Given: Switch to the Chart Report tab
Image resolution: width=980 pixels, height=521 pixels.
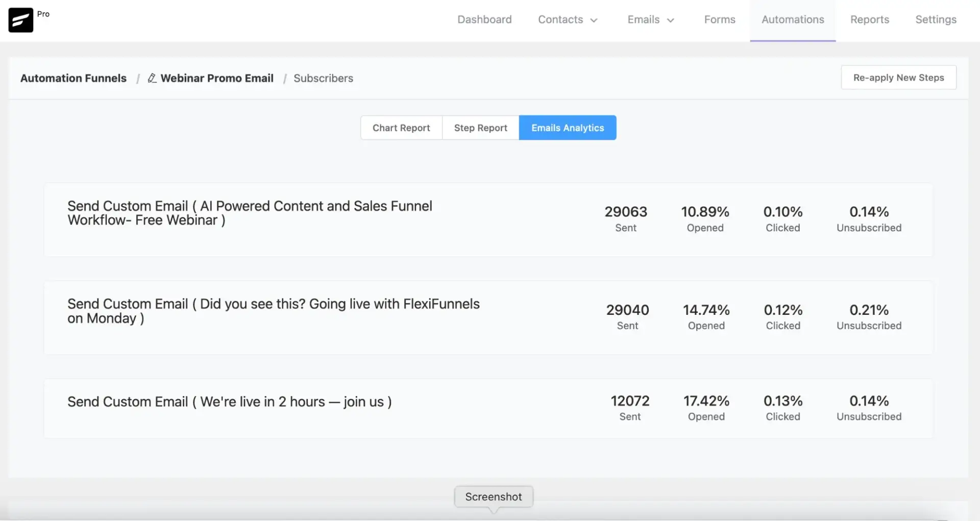Looking at the screenshot, I should (x=401, y=128).
